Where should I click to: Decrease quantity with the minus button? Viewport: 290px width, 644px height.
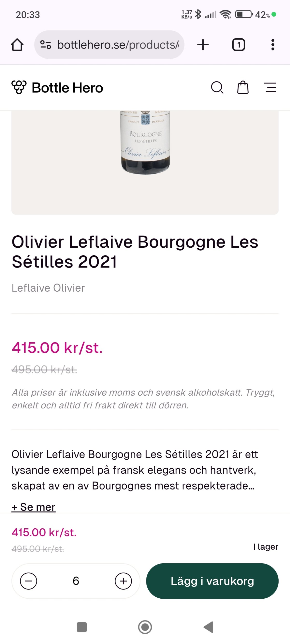(29, 581)
